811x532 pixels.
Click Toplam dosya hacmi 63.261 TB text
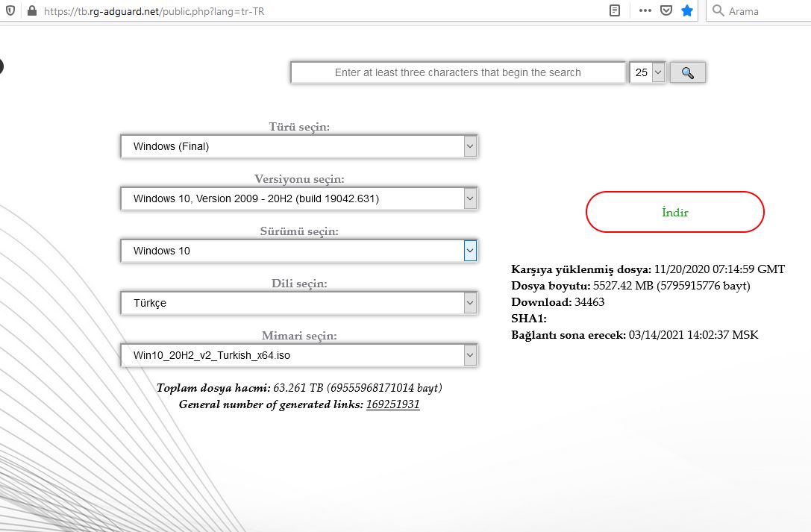click(299, 388)
